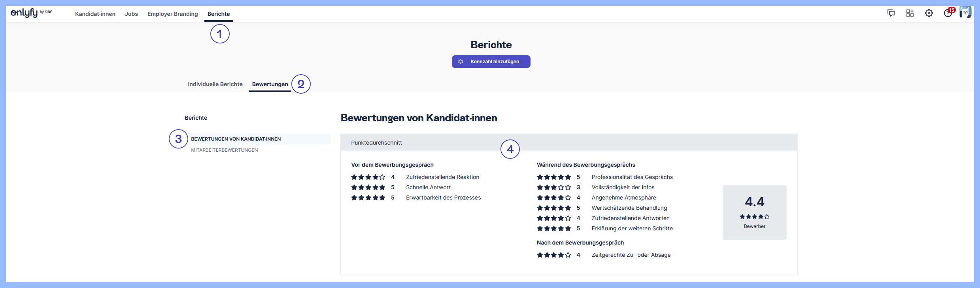The image size is (980, 288).
Task: Click the 4.4 overall score value
Action: click(x=755, y=202)
